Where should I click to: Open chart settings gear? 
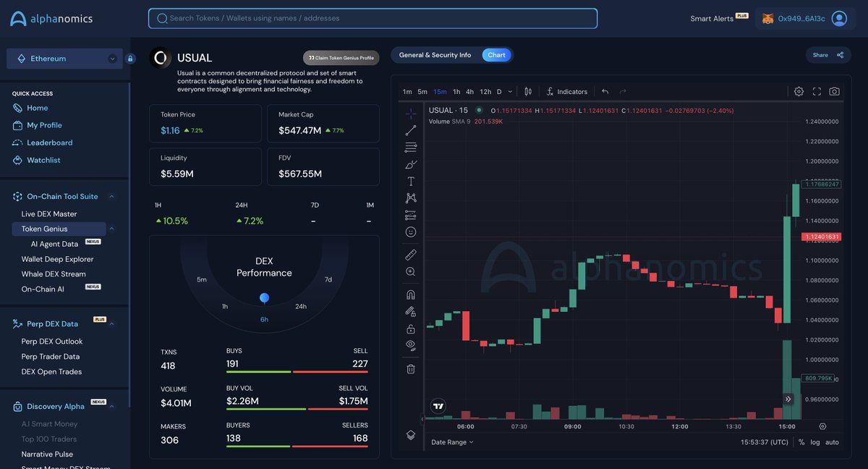(x=799, y=91)
